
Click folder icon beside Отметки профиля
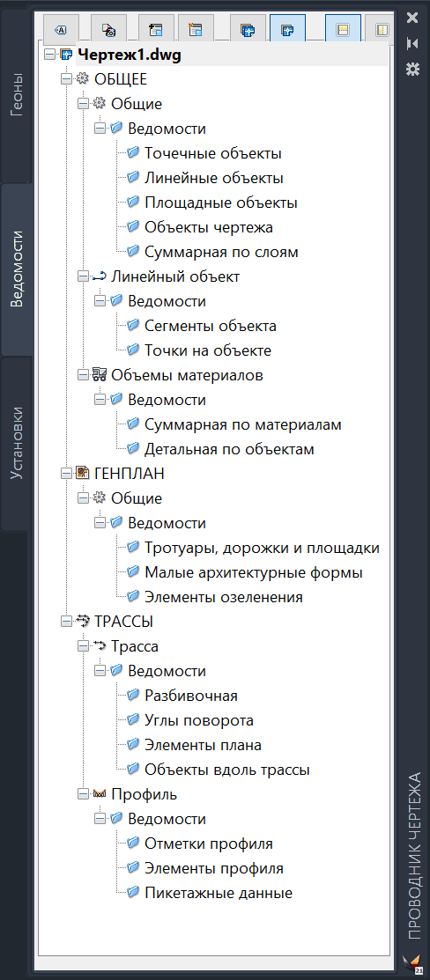[x=133, y=844]
